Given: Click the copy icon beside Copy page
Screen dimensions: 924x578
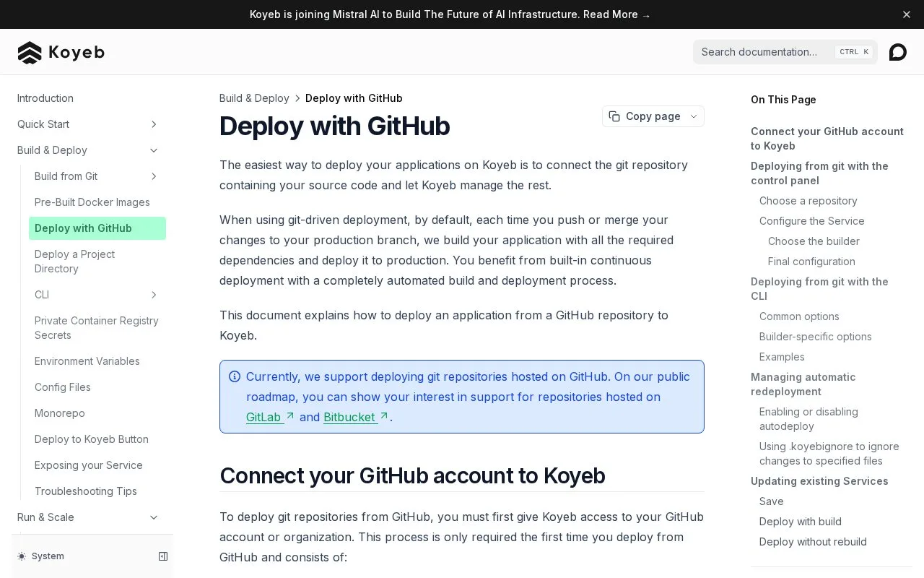Looking at the screenshot, I should tap(614, 116).
